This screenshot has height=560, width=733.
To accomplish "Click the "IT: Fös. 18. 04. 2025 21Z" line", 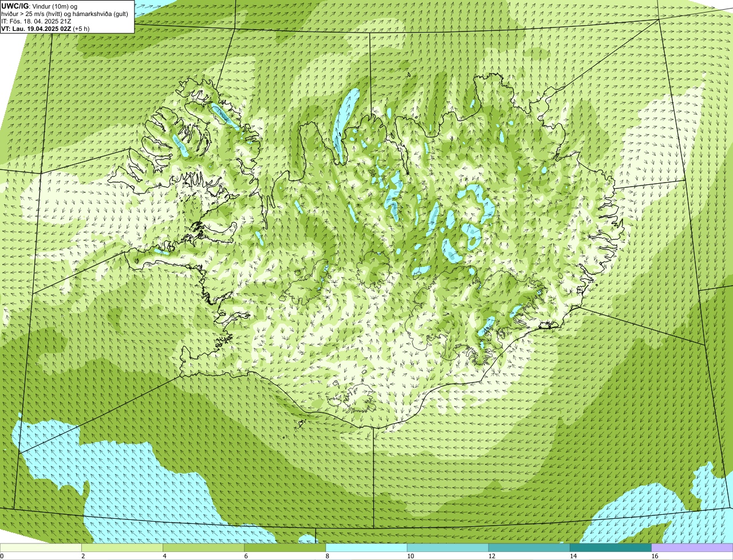I will (36, 21).
